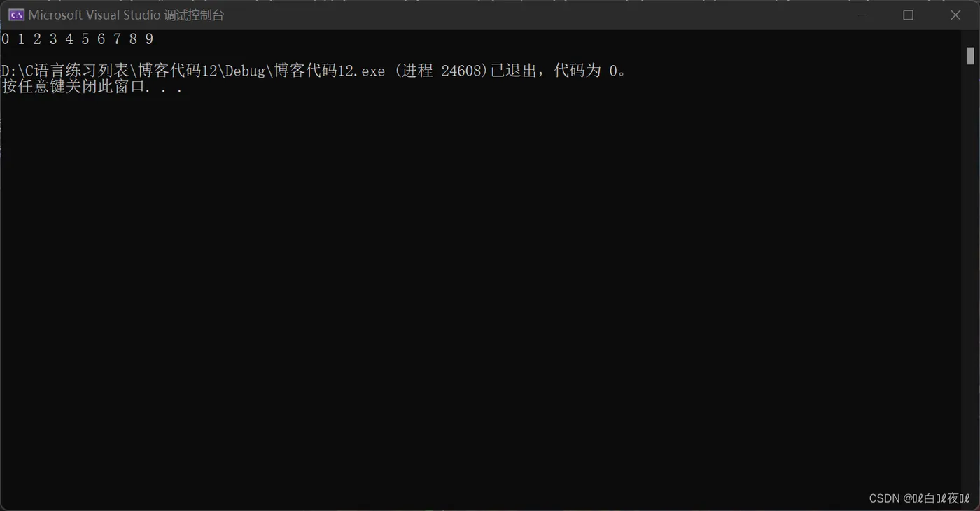This screenshot has height=511, width=980.
Task: Maximize the debug console window
Action: (908, 15)
